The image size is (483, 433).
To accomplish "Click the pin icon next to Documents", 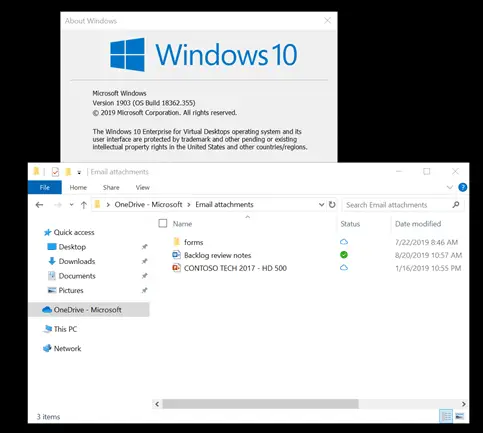I will pos(144,276).
